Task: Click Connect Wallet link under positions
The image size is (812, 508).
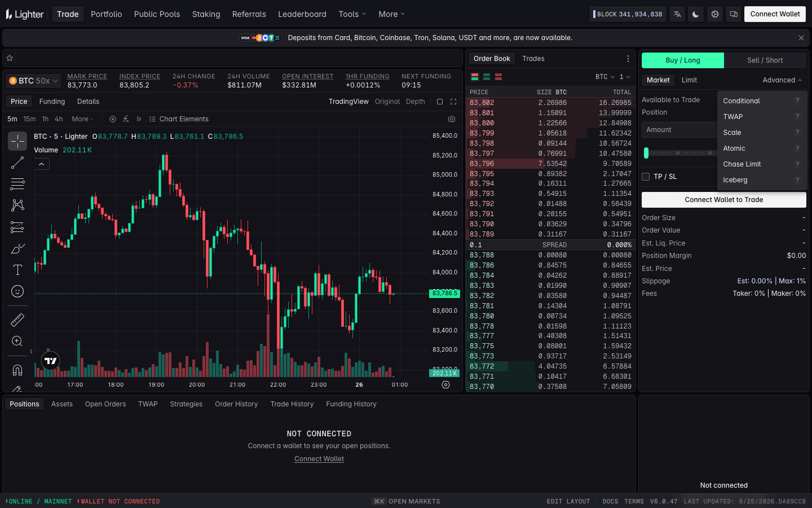Action: pos(319,459)
